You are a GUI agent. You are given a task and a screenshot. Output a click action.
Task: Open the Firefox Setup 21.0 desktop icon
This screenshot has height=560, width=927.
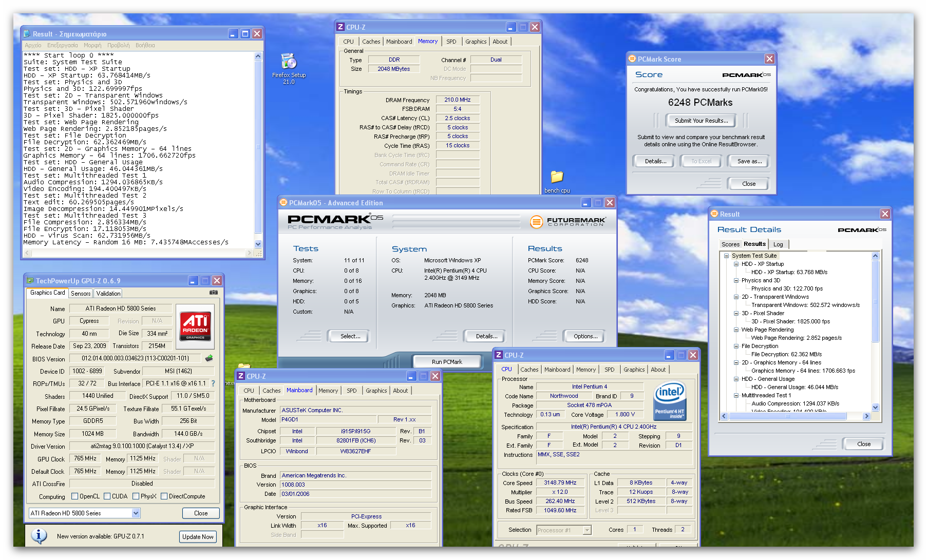click(289, 69)
